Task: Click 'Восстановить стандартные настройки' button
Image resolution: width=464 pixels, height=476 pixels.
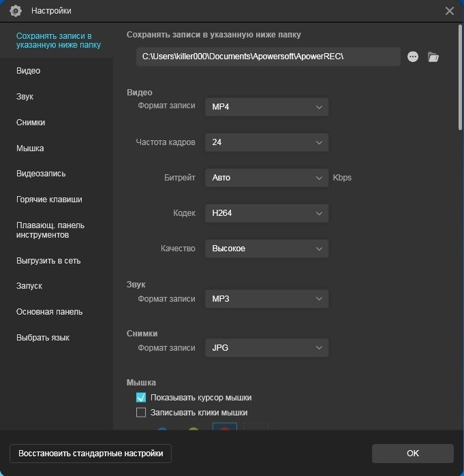Action: click(91, 454)
